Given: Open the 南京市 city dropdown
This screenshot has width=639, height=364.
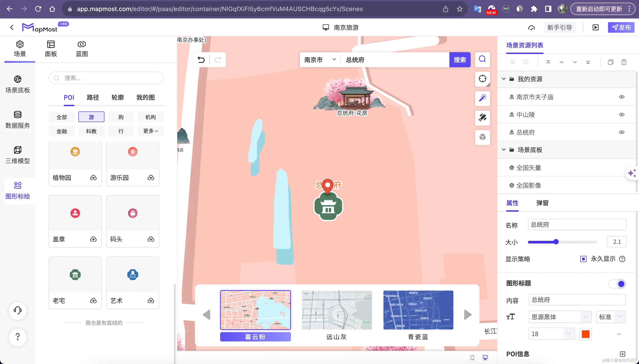Looking at the screenshot, I should tap(320, 60).
